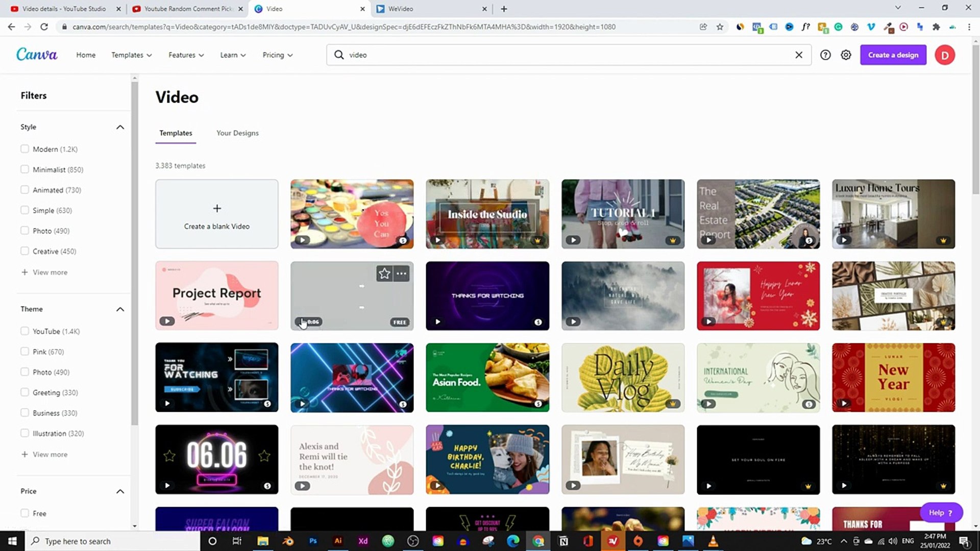Click the Create a design button
Viewport: 980px width, 551px height.
(x=893, y=55)
